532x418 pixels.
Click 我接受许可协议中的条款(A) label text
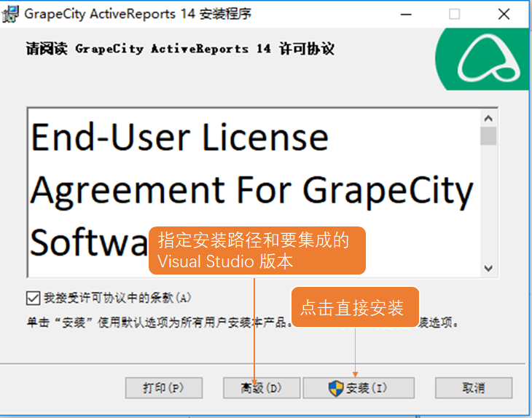pyautogui.click(x=117, y=298)
